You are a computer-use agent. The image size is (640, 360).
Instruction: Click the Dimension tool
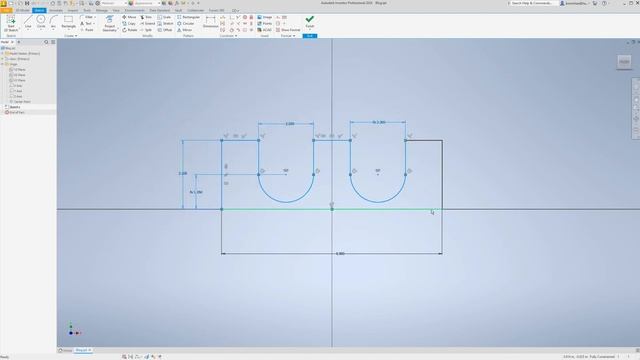pyautogui.click(x=211, y=22)
